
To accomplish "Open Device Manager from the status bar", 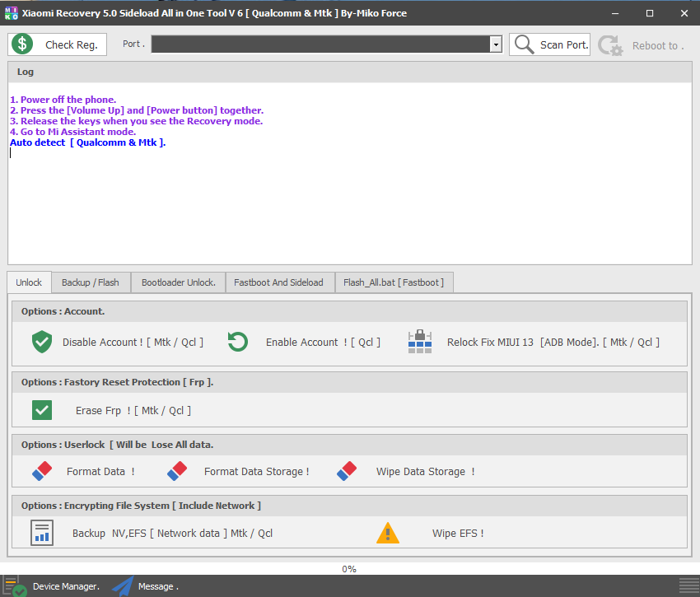I will coord(66,586).
